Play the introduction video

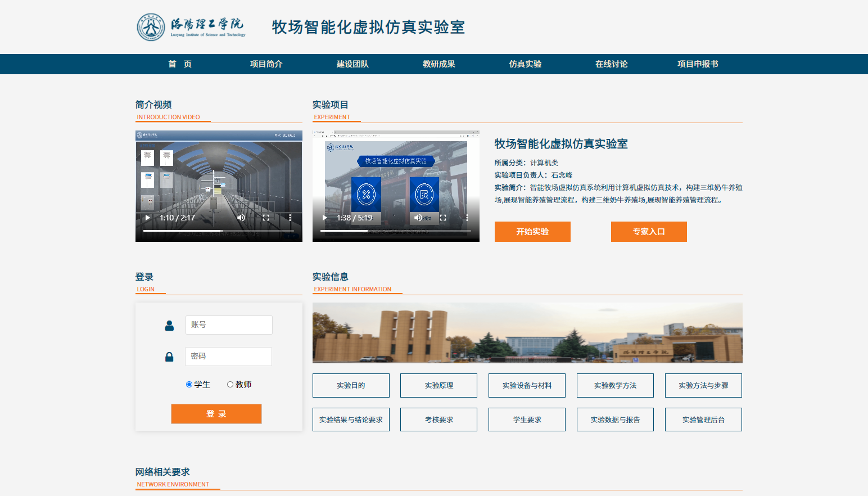147,218
